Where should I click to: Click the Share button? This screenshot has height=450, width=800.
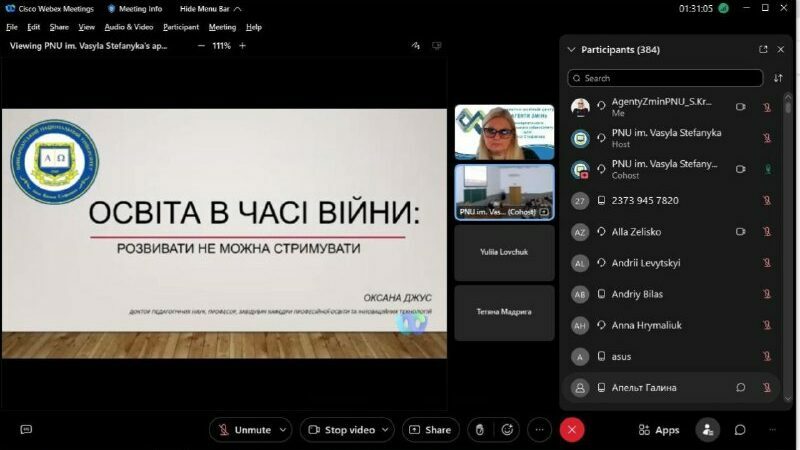(431, 430)
